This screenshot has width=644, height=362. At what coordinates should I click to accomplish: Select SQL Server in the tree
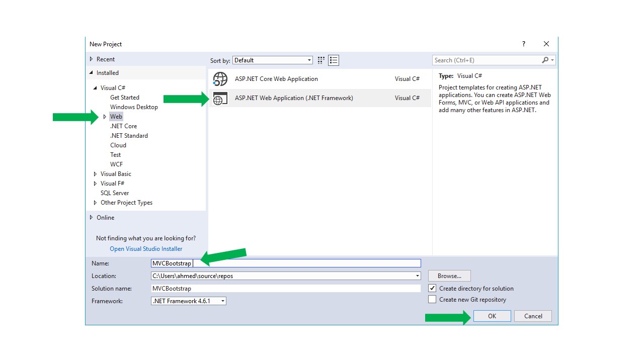tap(115, 193)
